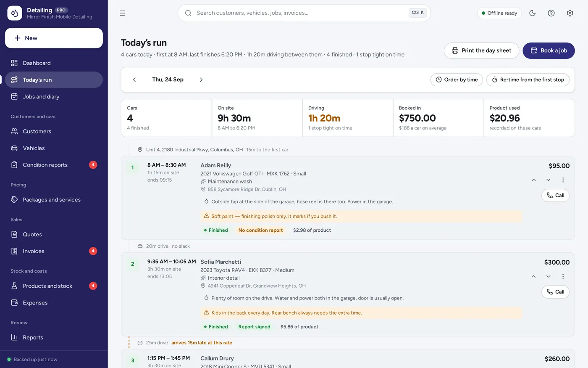Go to Customers page
588x368 pixels.
(x=54, y=131)
